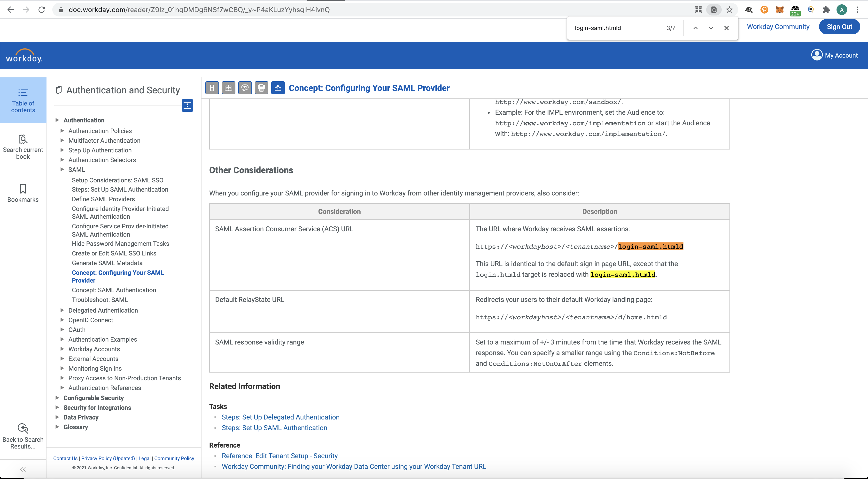This screenshot has height=479, width=868.
Task: Expand the Configurable Security section
Action: coord(57,397)
